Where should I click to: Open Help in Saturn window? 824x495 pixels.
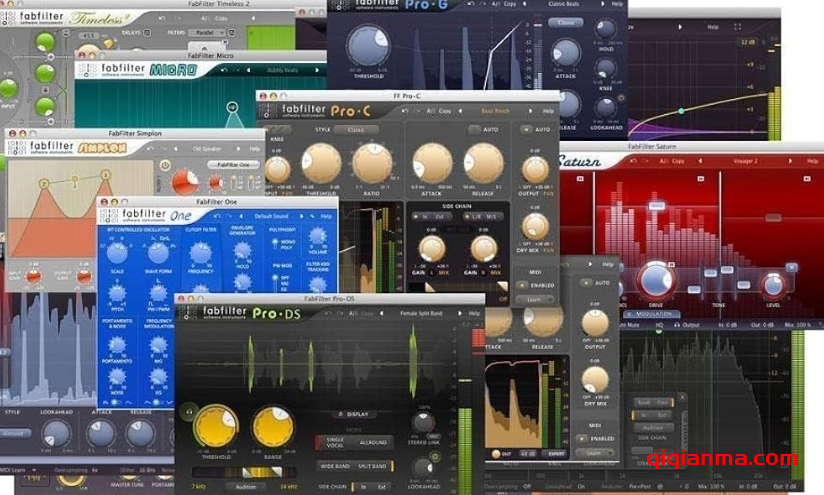pos(812,161)
